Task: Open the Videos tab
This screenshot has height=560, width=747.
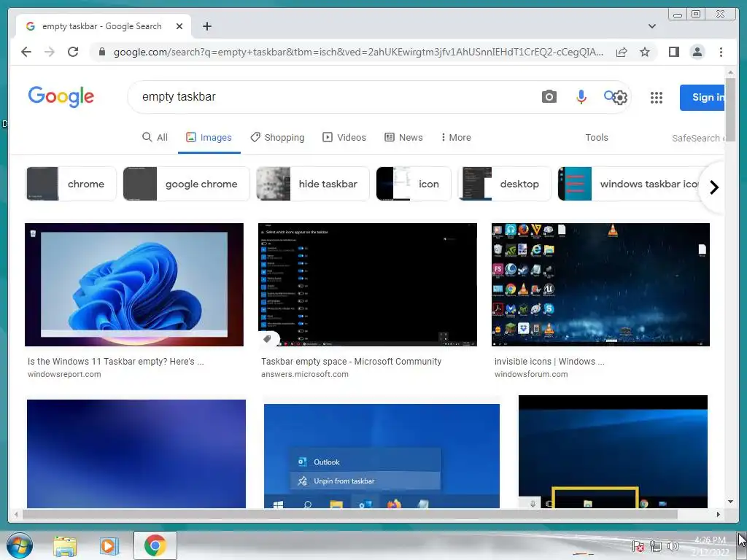Action: (x=344, y=137)
